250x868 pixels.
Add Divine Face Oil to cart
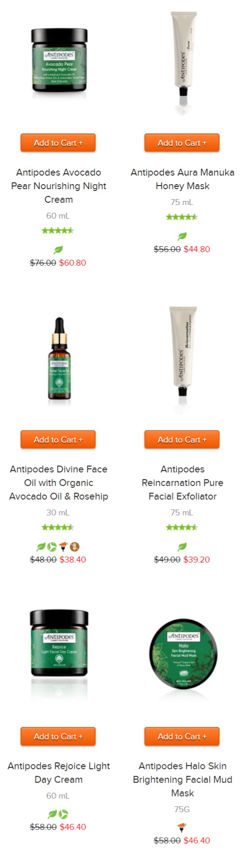(58, 440)
